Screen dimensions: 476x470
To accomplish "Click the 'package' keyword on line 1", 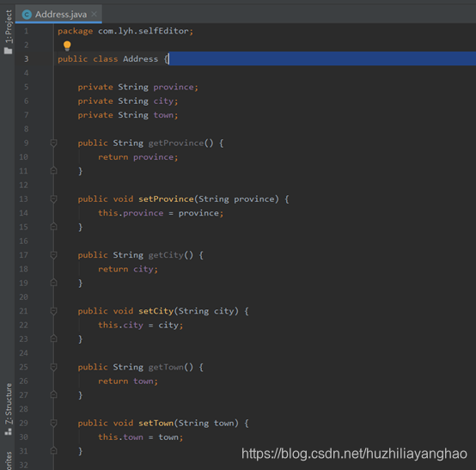I will [x=76, y=31].
